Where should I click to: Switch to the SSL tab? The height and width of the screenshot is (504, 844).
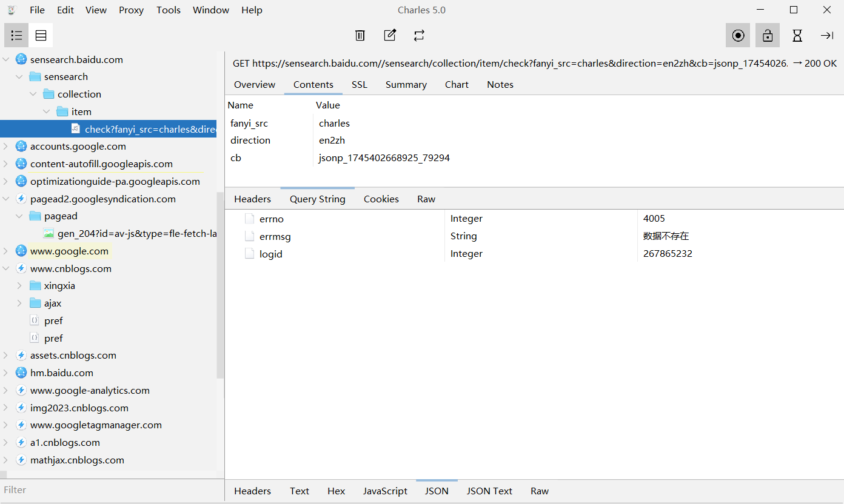360,85
